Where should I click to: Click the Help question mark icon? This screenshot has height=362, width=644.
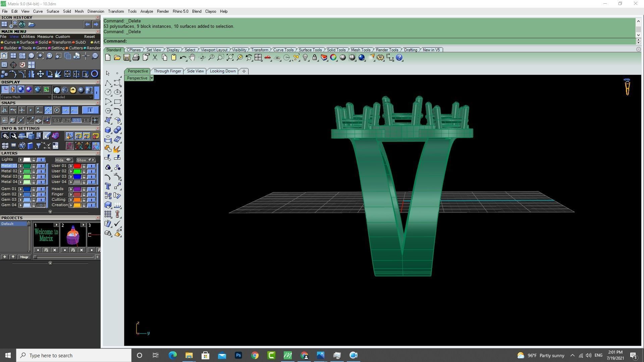click(399, 58)
